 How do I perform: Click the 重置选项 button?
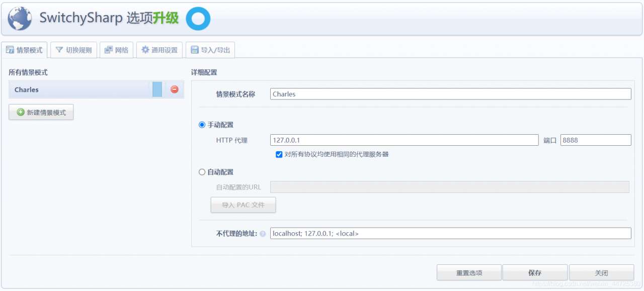pyautogui.click(x=469, y=272)
